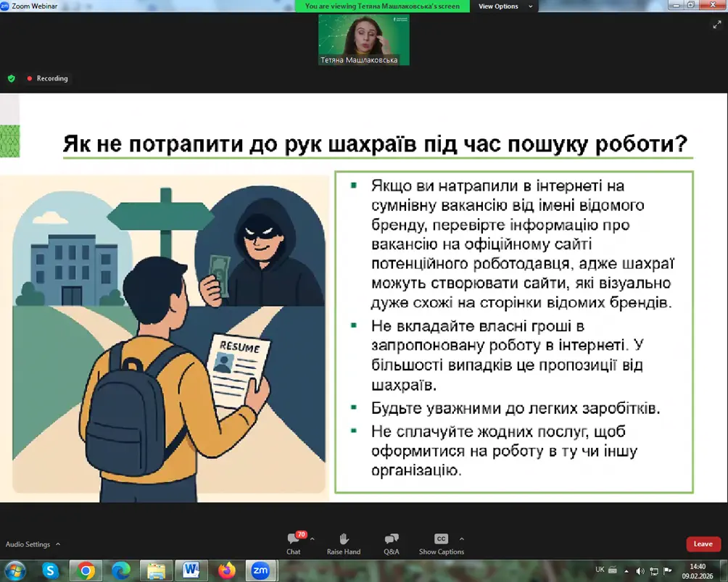Leave the webinar
This screenshot has height=582, width=728.
(703, 544)
